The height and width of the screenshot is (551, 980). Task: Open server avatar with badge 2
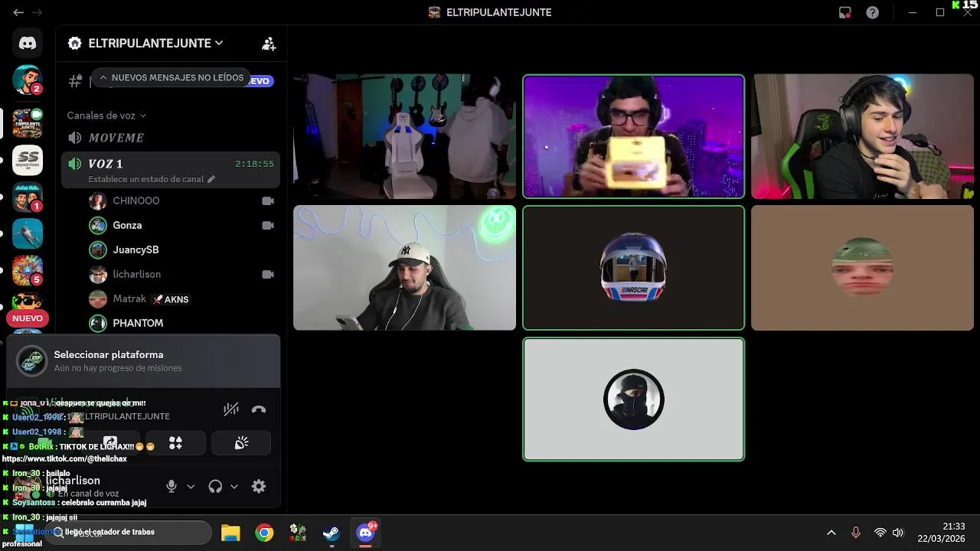[28, 80]
